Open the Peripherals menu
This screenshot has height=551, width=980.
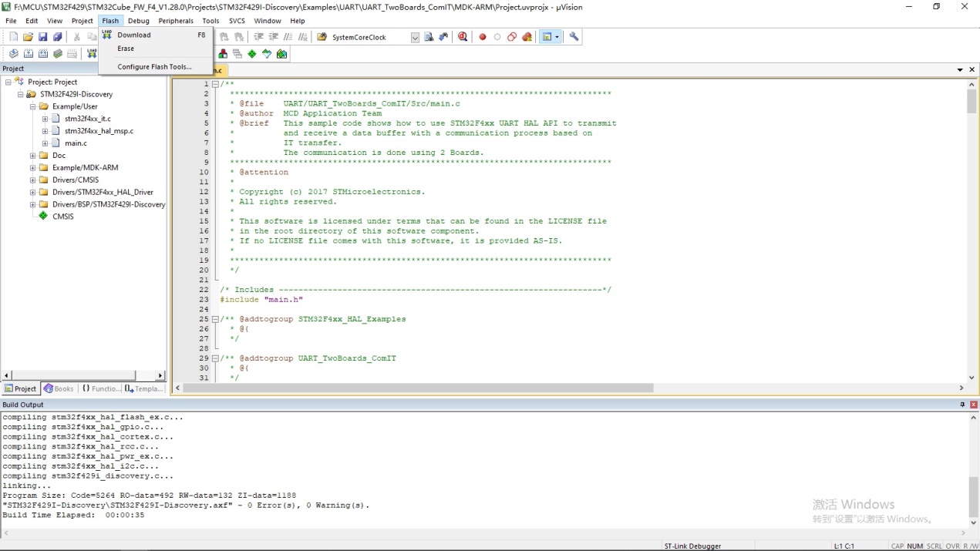click(176, 21)
